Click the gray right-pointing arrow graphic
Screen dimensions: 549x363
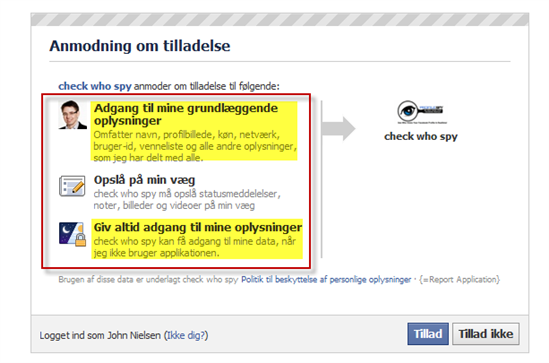(339, 128)
